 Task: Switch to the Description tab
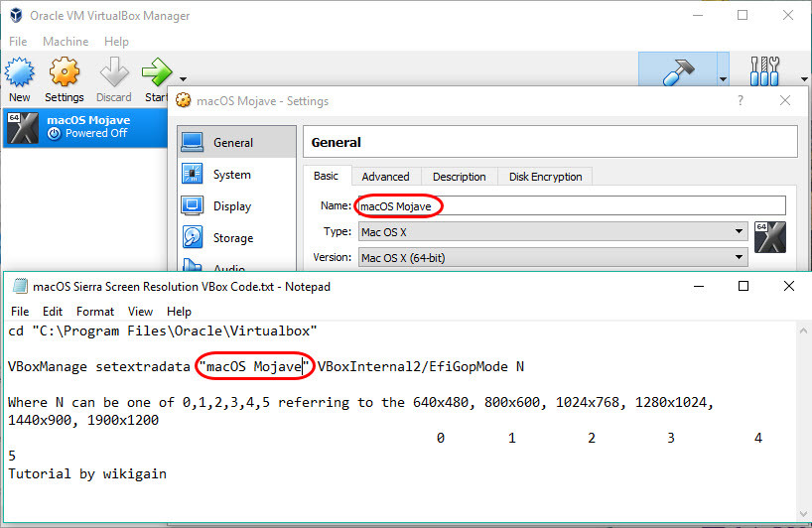460,177
